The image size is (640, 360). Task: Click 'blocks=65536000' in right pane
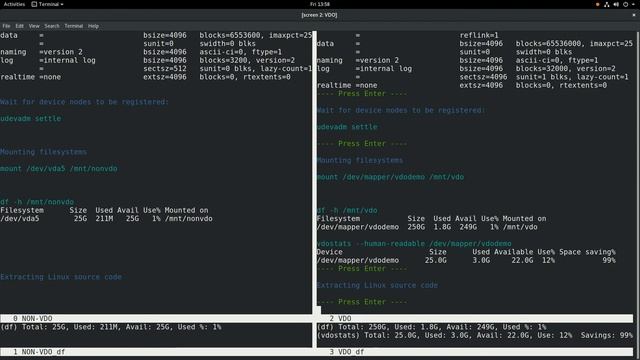pyautogui.click(x=551, y=44)
